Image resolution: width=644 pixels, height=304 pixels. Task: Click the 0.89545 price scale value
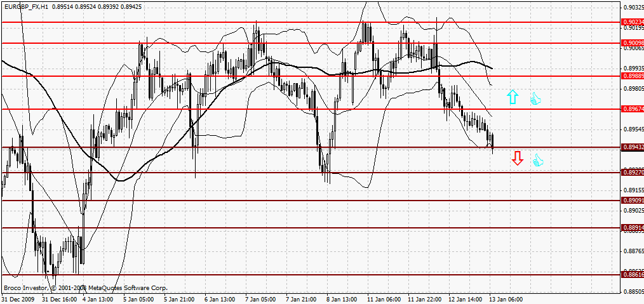coord(633,129)
